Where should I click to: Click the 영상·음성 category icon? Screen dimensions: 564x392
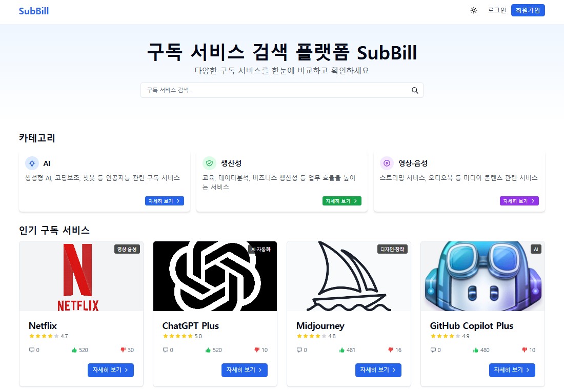[x=387, y=163]
